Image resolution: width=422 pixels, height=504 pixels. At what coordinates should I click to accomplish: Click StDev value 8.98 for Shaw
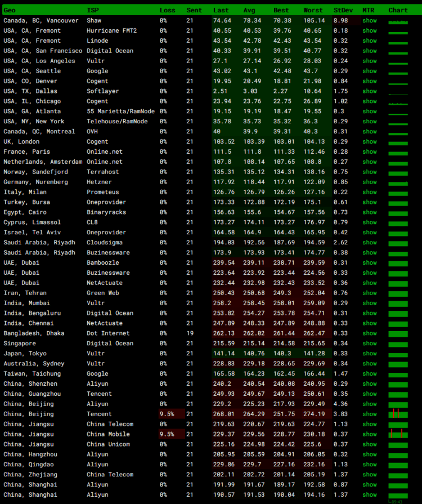click(x=340, y=21)
